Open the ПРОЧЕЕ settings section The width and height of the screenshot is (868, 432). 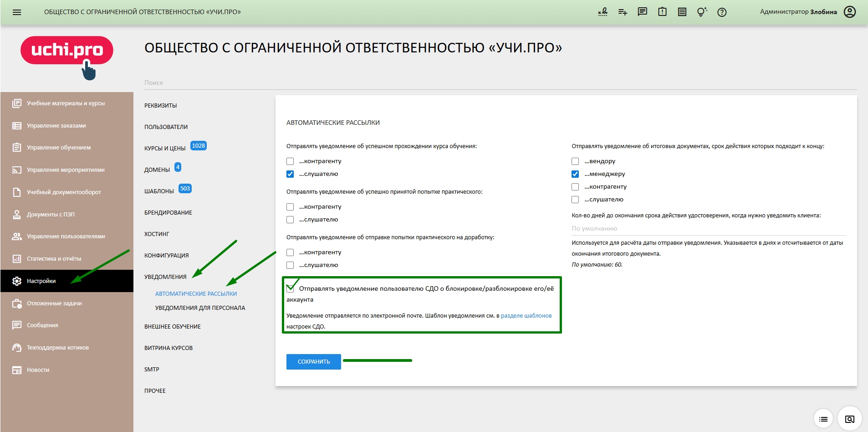(x=155, y=391)
